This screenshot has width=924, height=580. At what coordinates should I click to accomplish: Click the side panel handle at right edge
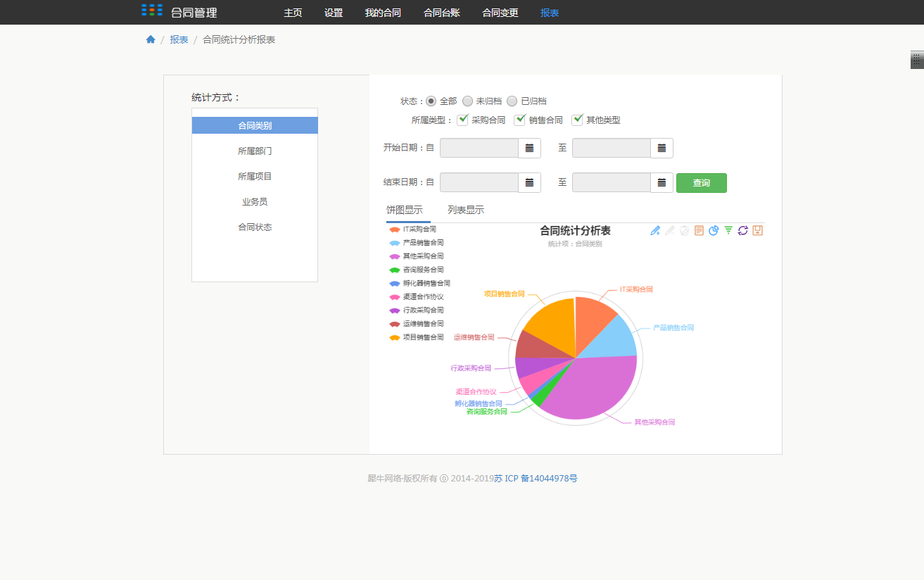pyautogui.click(x=917, y=60)
